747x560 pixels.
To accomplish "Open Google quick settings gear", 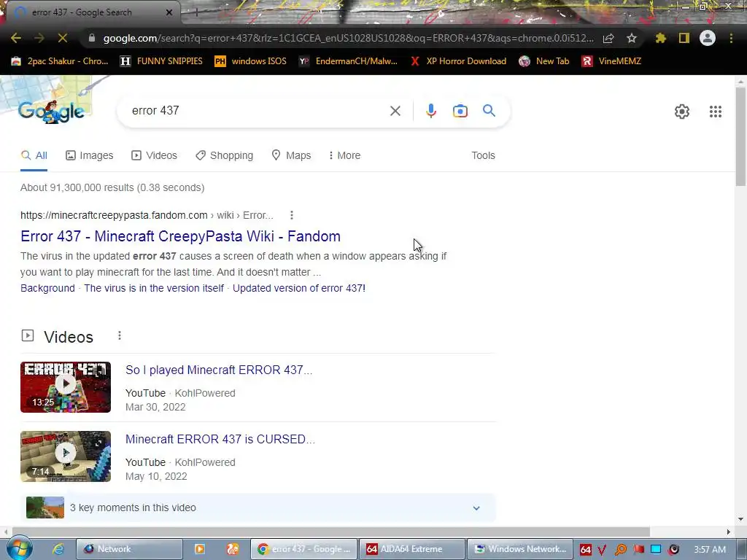I will [x=682, y=112].
